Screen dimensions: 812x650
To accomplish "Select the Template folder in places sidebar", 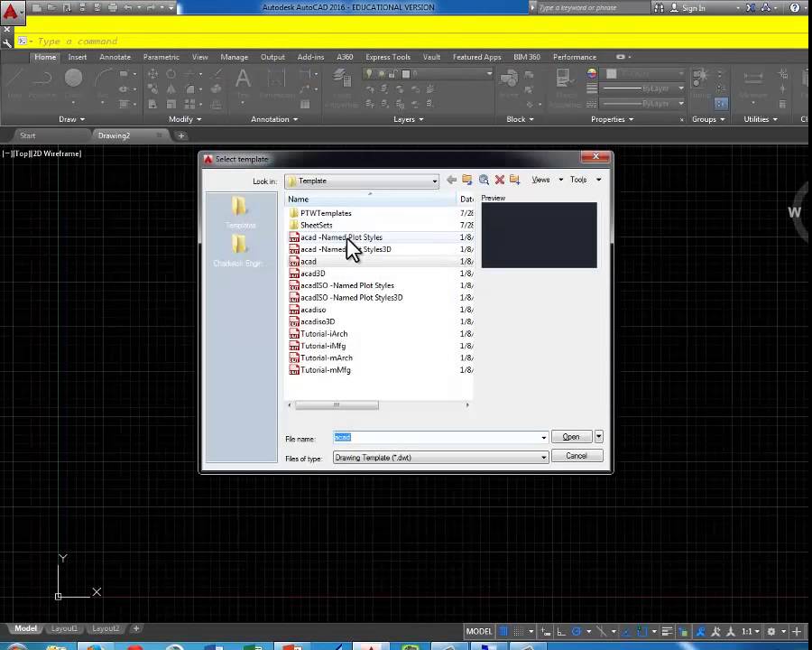I will point(240,212).
